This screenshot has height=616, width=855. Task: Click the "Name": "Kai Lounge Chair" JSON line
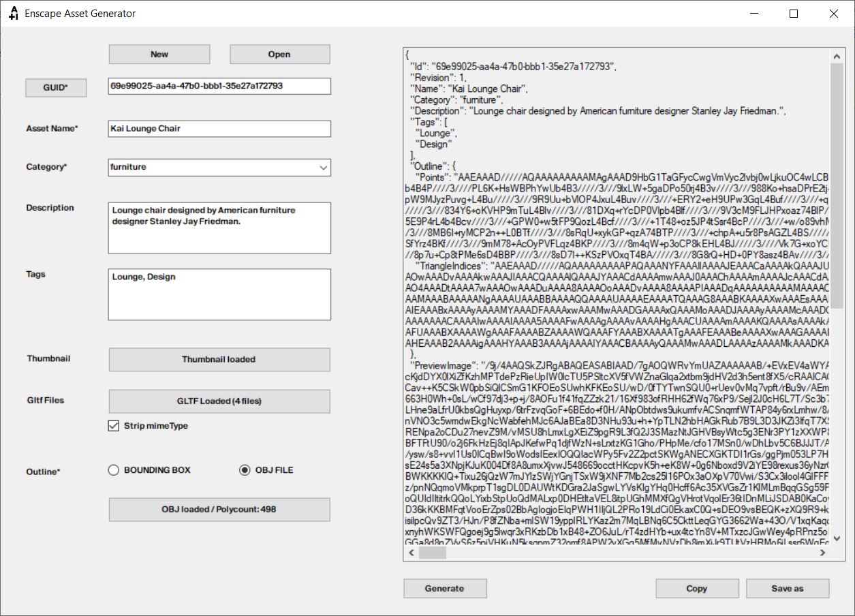[469, 89]
